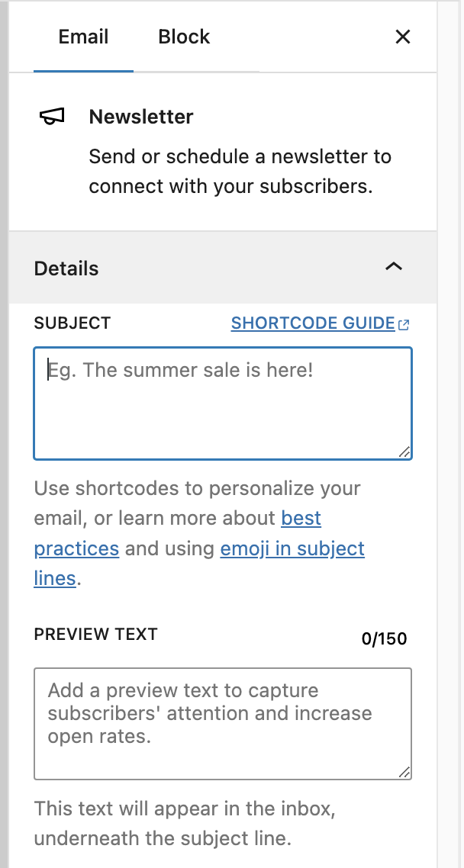
Task: Click the Newsletter megaphone icon
Action: pos(51,116)
